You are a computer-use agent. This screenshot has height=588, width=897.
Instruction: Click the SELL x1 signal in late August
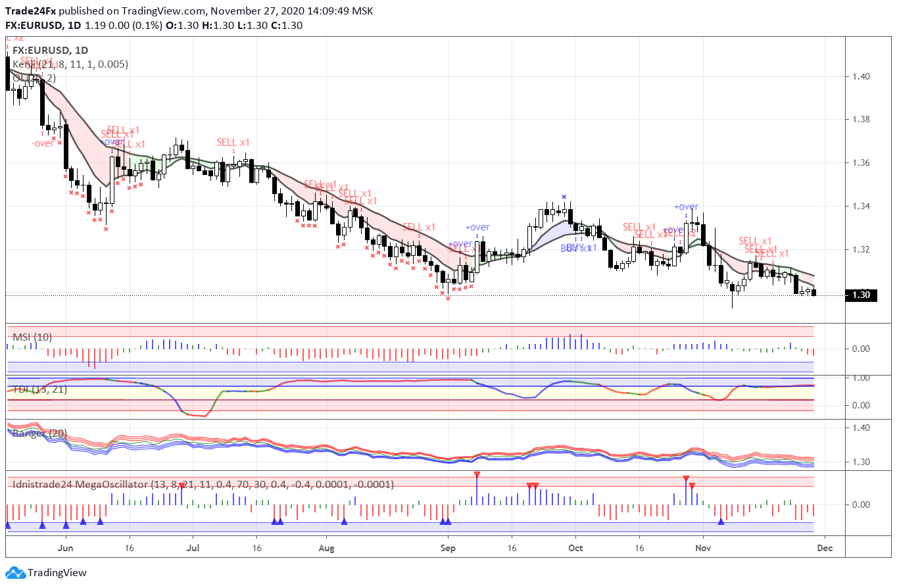pos(419,227)
